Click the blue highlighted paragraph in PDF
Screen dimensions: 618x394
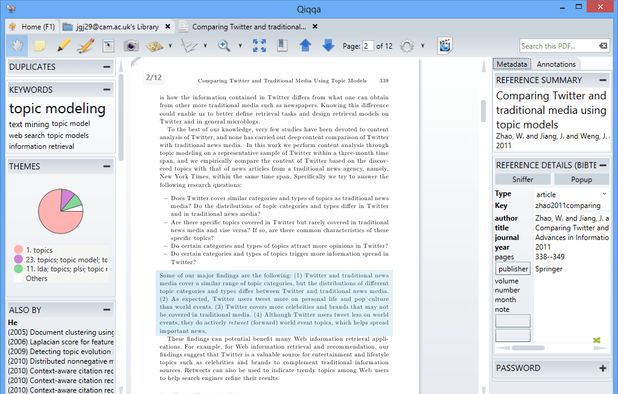(x=274, y=303)
